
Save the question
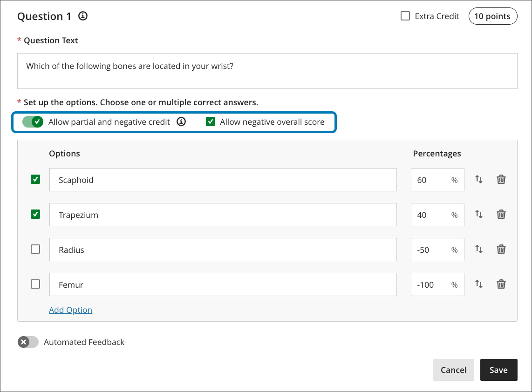point(498,370)
